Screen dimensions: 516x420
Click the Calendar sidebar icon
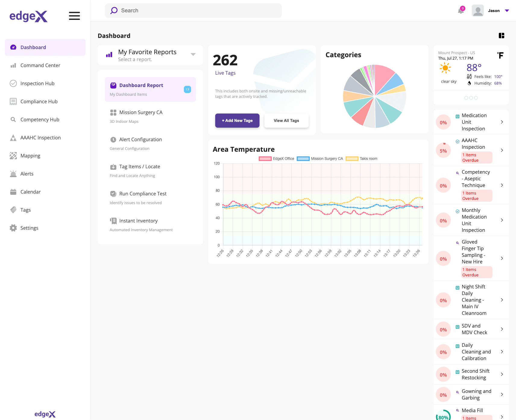coord(13,192)
